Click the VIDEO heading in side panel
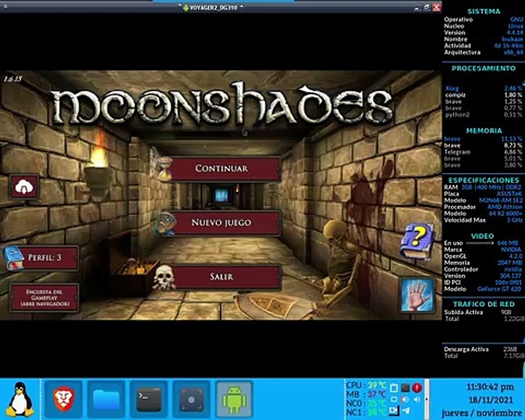 point(482,236)
